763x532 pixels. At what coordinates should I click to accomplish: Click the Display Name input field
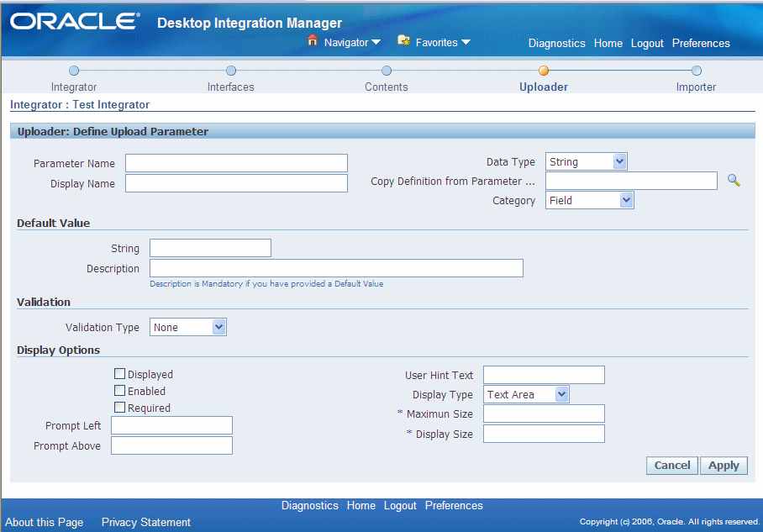[236, 183]
